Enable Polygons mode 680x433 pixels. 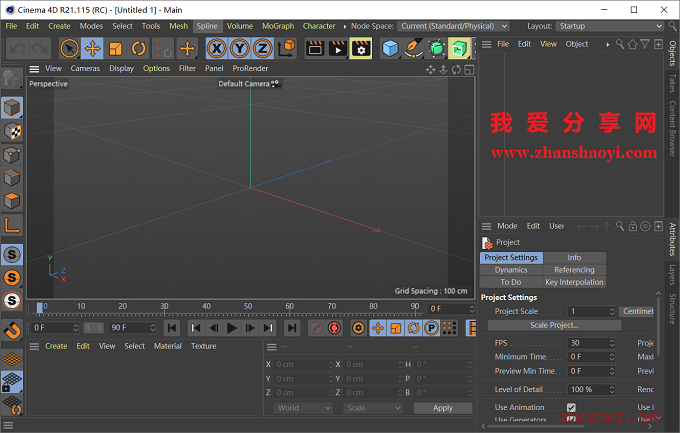point(12,201)
